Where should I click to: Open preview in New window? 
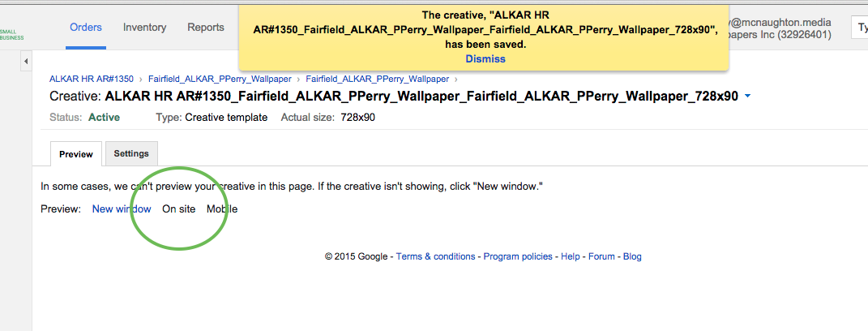click(122, 208)
